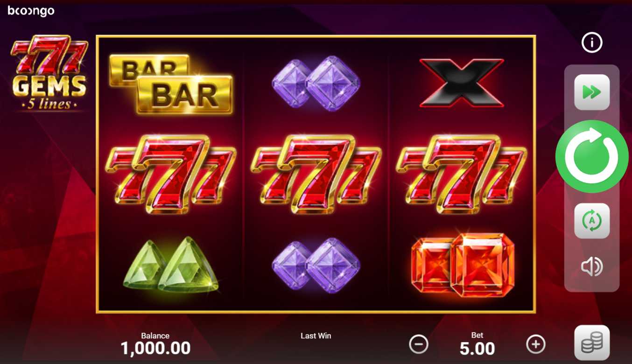This screenshot has height=364, width=632.
Task: Click the balance amount 1,000.00
Action: pos(155,348)
